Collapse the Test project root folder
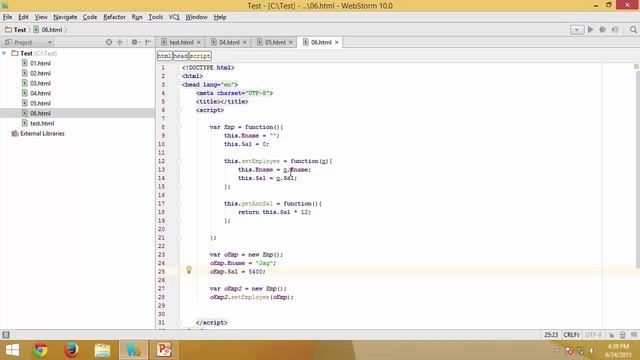Viewport: 640px width, 360px height. tap(4, 53)
